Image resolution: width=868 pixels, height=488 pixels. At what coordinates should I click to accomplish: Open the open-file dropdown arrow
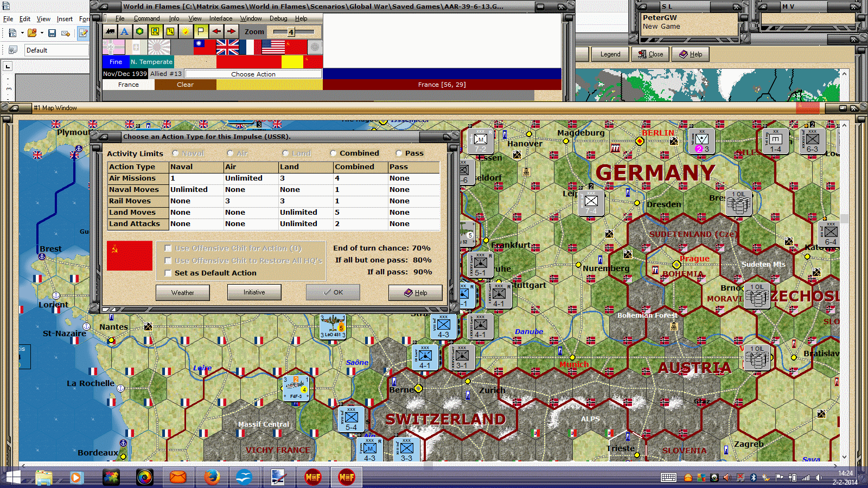tap(42, 33)
